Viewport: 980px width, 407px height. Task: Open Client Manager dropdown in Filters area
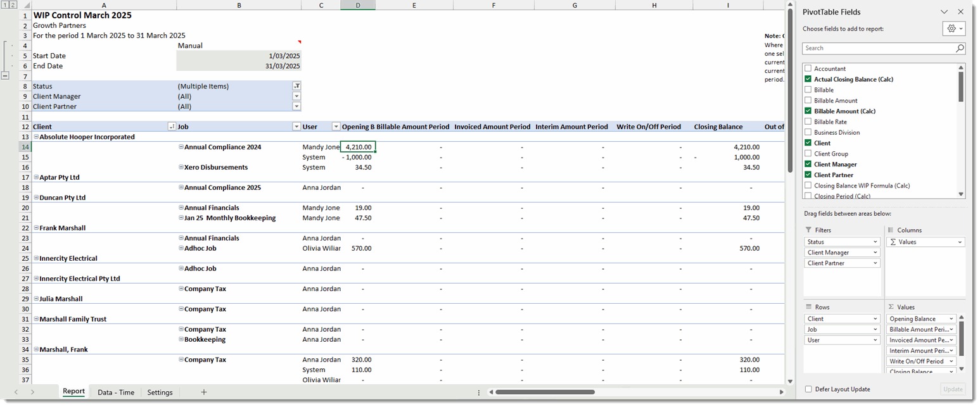[875, 253]
